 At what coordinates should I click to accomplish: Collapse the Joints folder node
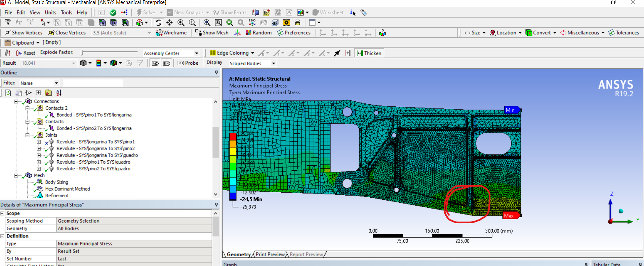[27, 135]
